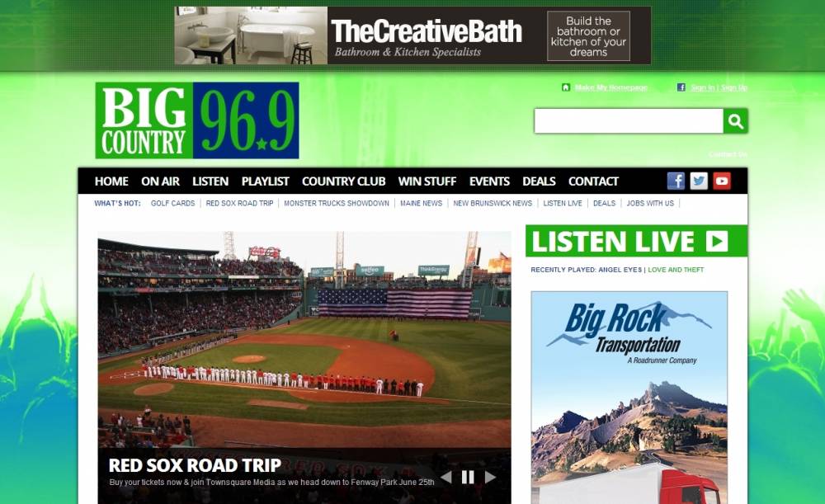Open the ON AIR menu item

pyautogui.click(x=161, y=181)
